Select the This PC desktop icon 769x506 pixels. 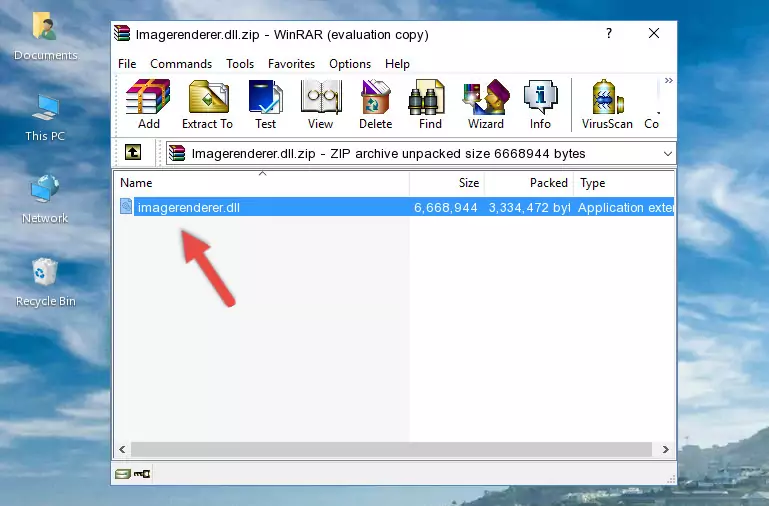45,118
